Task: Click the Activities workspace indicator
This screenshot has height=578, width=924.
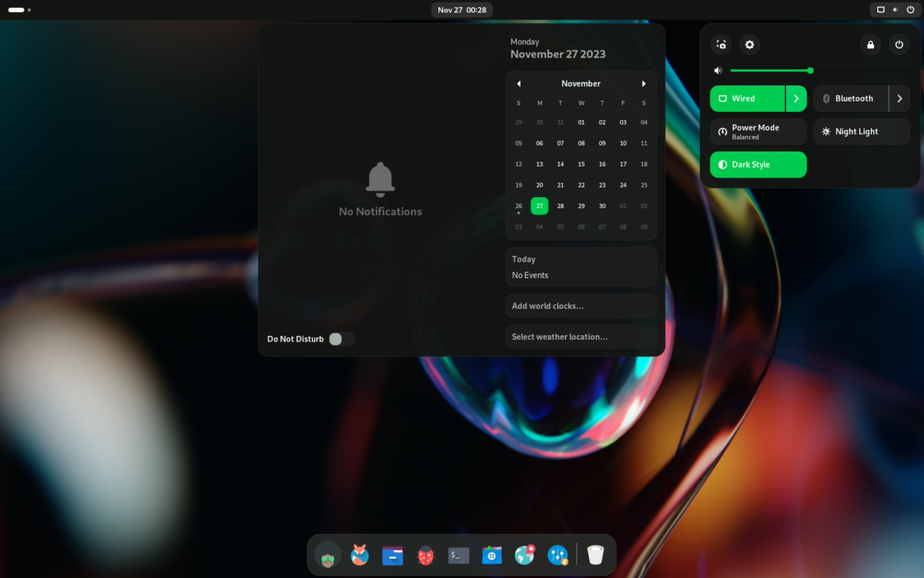Action: [x=19, y=10]
